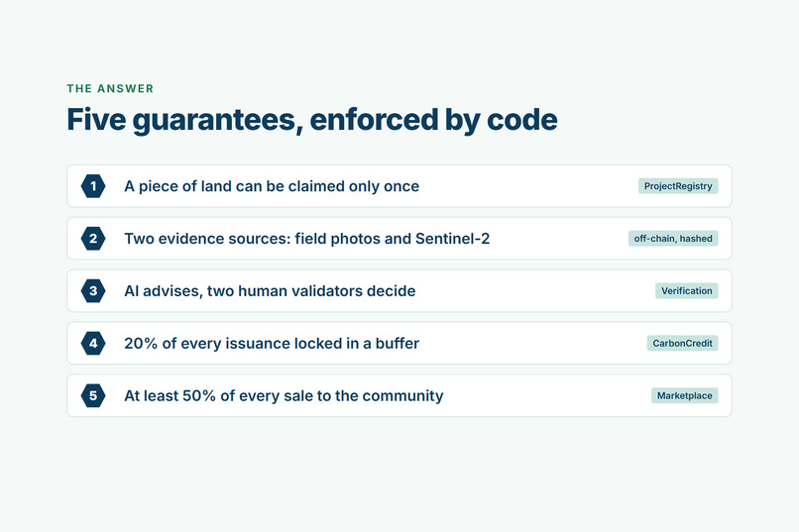Click the hexagon icon numbered 1
Viewport: 799px width, 532px height.
[x=93, y=186]
